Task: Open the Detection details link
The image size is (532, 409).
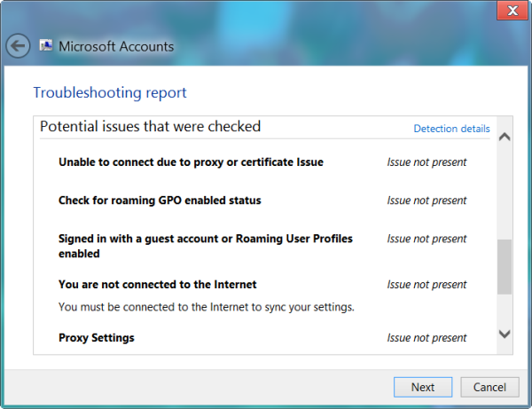Action: 451,129
